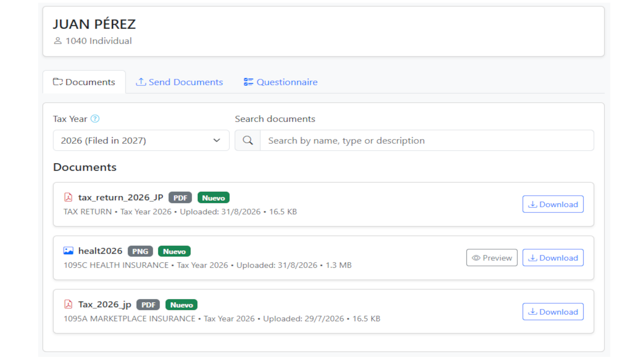Open the Send Documents tab

click(179, 82)
